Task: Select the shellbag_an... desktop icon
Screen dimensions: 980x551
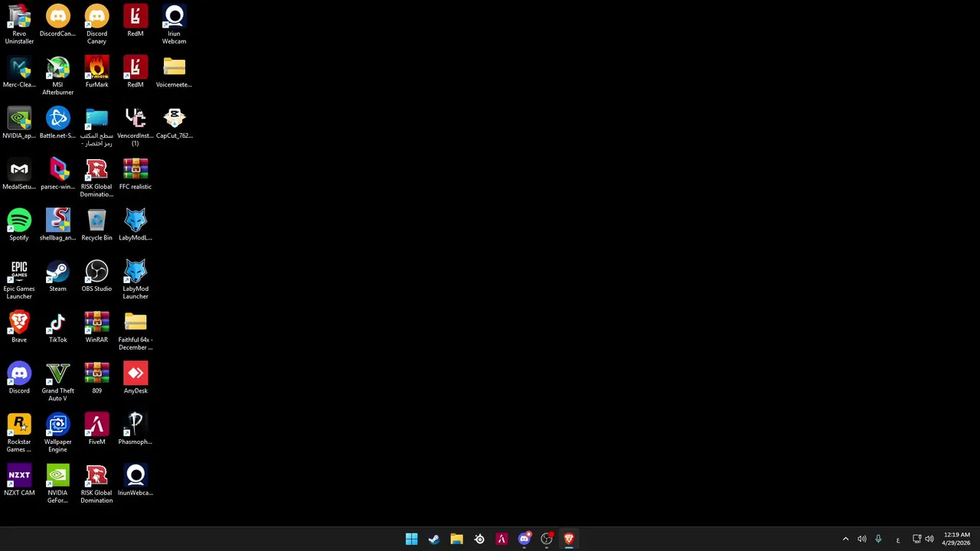Action: tap(57, 225)
